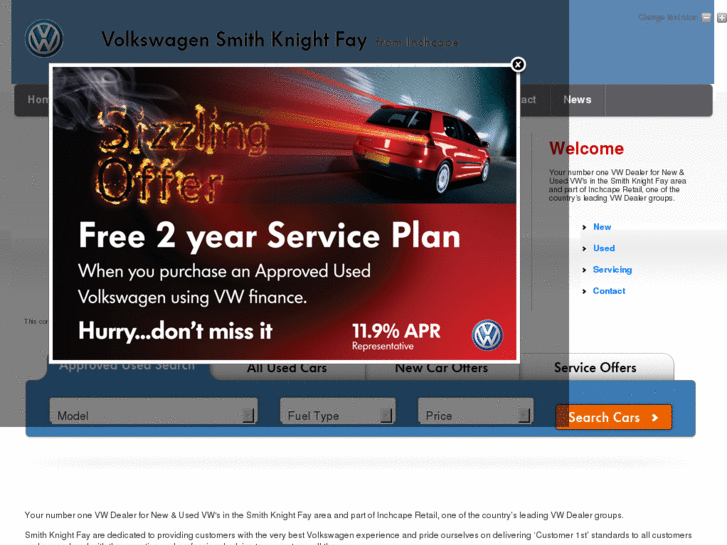Image resolution: width=727 pixels, height=545 pixels.
Task: Increase text size with plus icon
Action: coord(722,18)
